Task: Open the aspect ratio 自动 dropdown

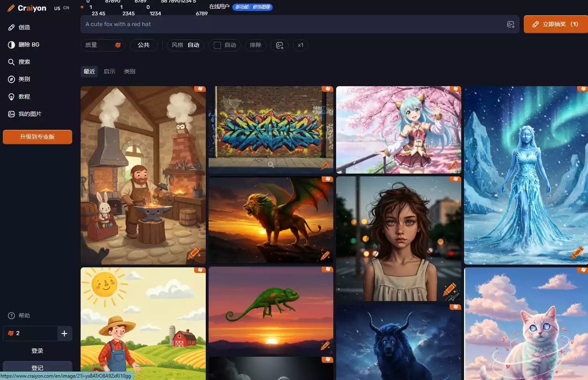Action: [x=225, y=45]
